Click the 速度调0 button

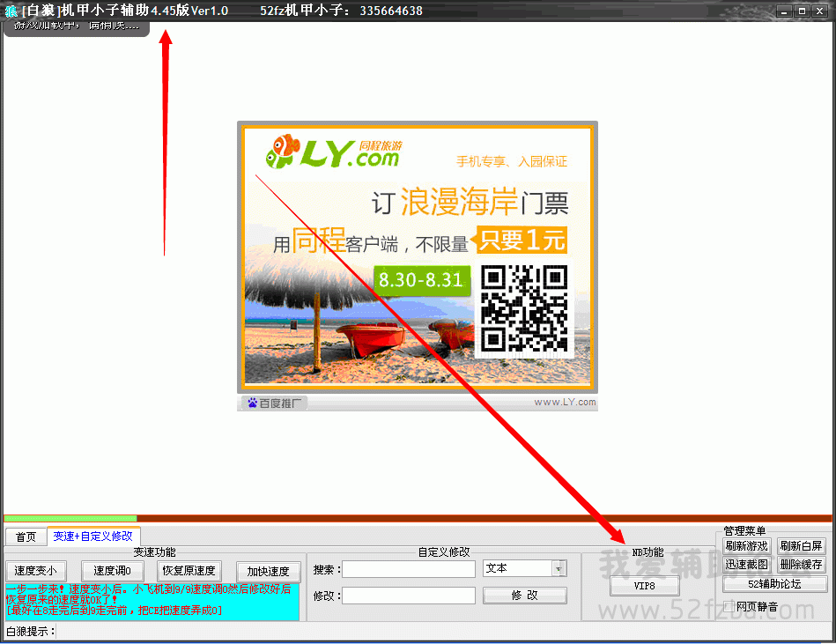pyautogui.click(x=112, y=571)
